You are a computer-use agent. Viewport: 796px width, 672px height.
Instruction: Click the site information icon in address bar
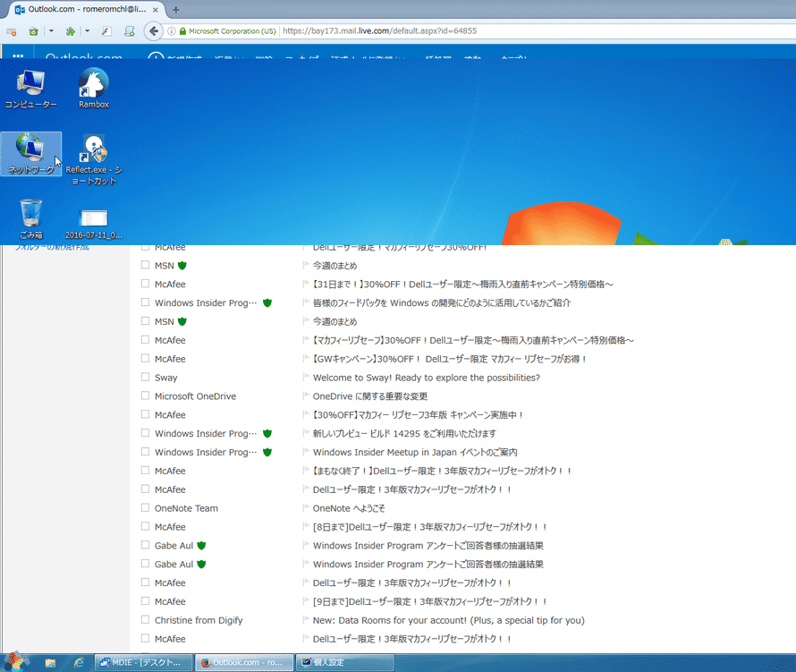click(x=172, y=31)
